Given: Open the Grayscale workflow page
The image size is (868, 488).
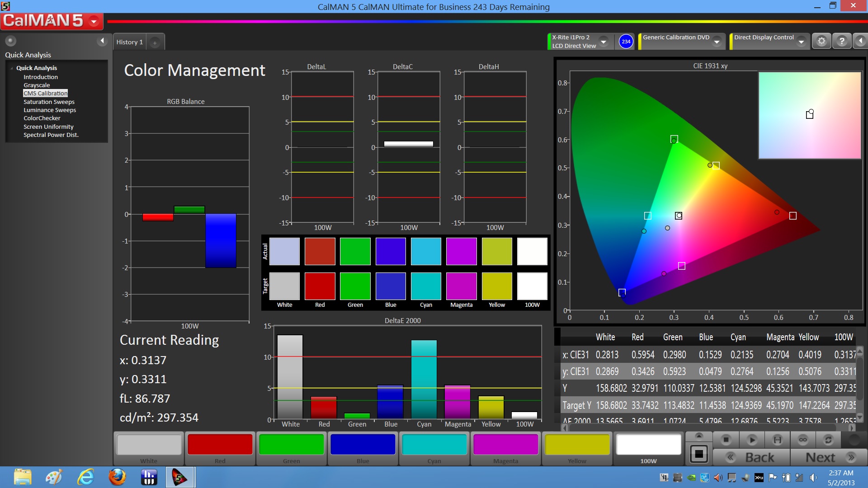Looking at the screenshot, I should coord(37,85).
